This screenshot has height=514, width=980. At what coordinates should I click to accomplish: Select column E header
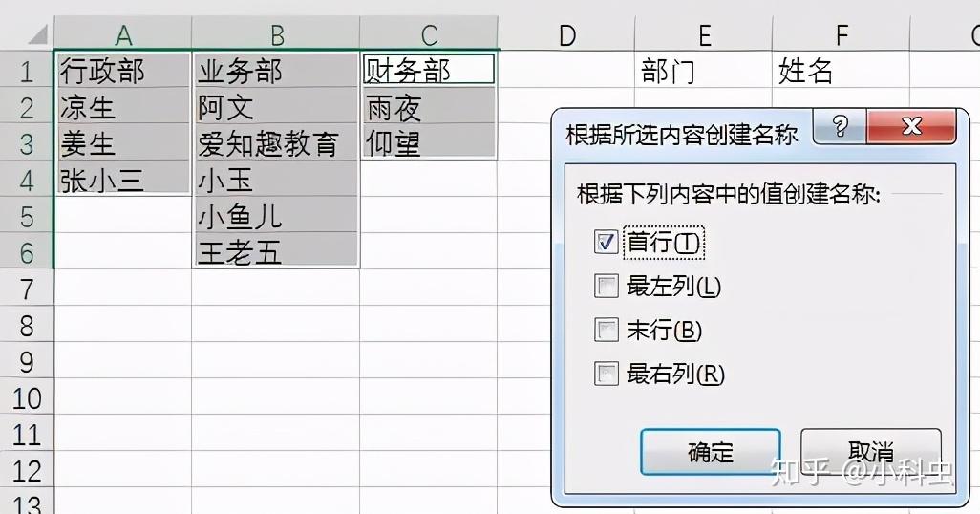point(704,33)
